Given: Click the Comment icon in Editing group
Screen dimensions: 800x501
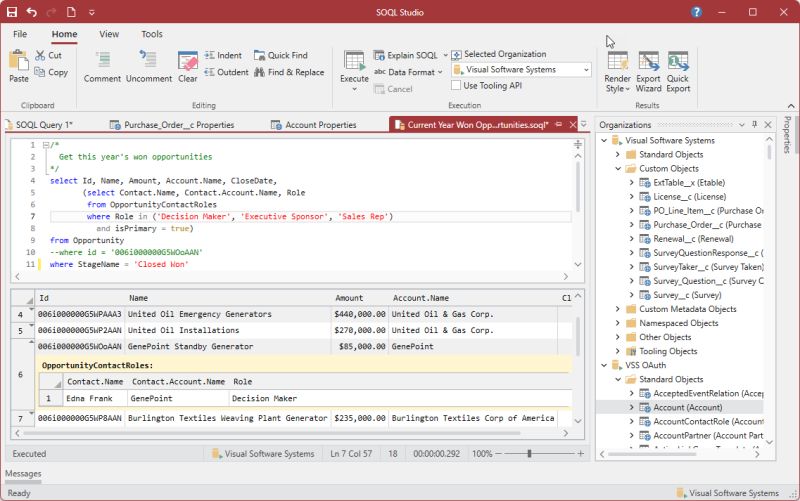Looking at the screenshot, I should [103, 60].
